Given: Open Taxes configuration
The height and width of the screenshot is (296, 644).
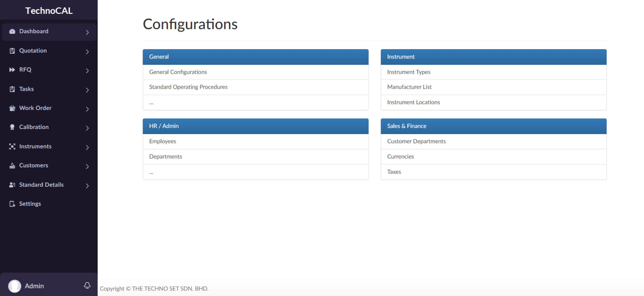Looking at the screenshot, I should [394, 172].
